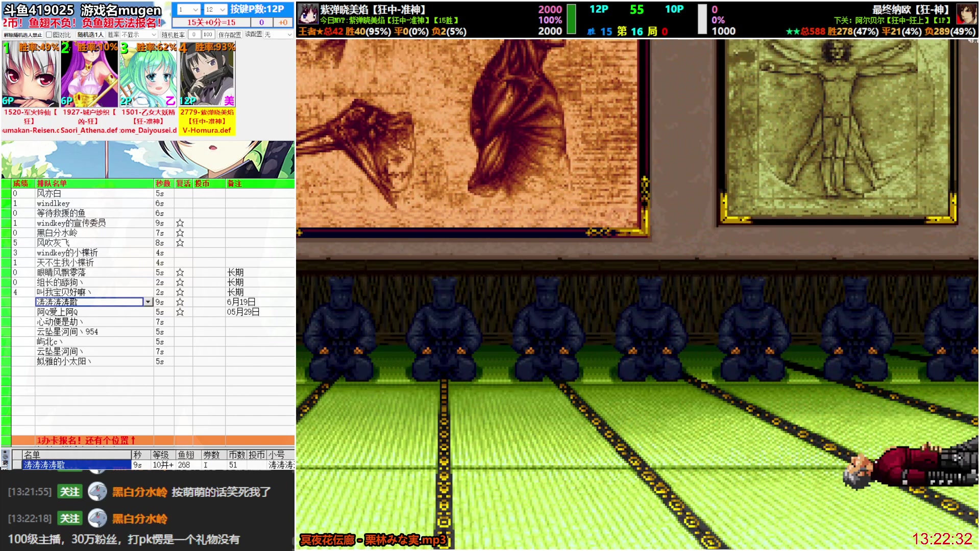Click avatar beside 黑白分水岭 按萌萌的话 message
Viewport: 980px width, 551px height.
[x=97, y=492]
